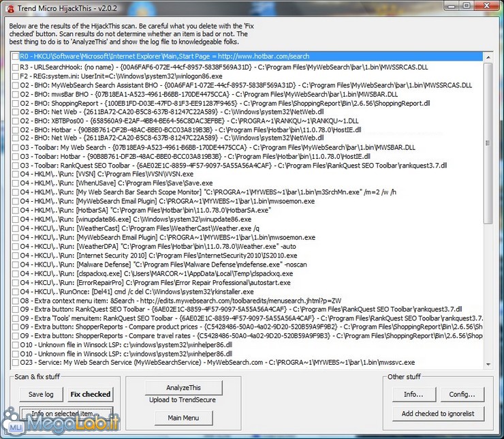Tick the O2 BHO ShoppingReport checkbox
Image resolution: width=504 pixels, height=439 pixels.
point(16,104)
